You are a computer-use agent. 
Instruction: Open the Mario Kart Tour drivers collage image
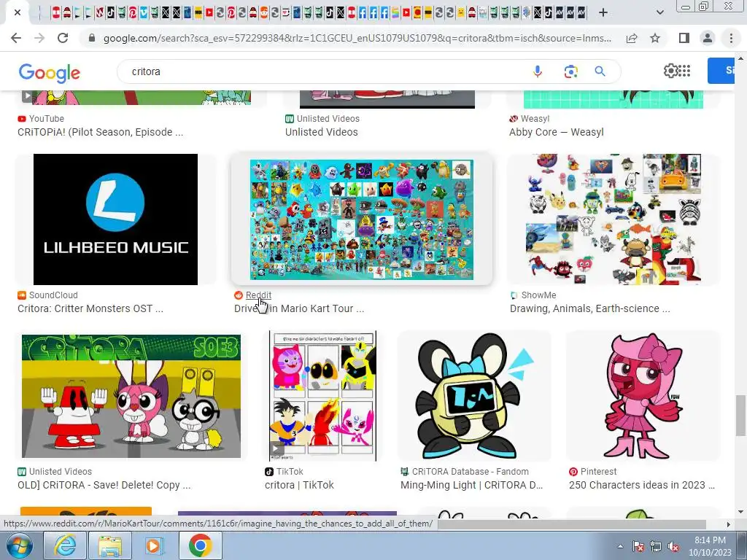(x=362, y=219)
